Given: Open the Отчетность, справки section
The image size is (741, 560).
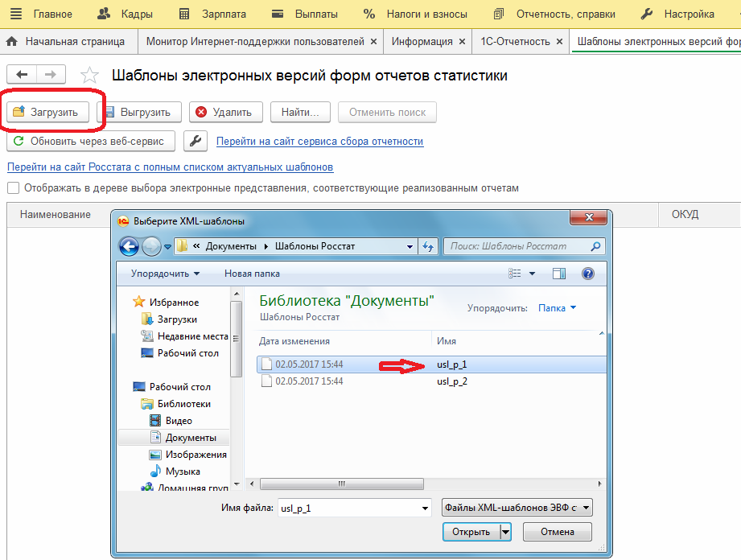Looking at the screenshot, I should click(554, 14).
